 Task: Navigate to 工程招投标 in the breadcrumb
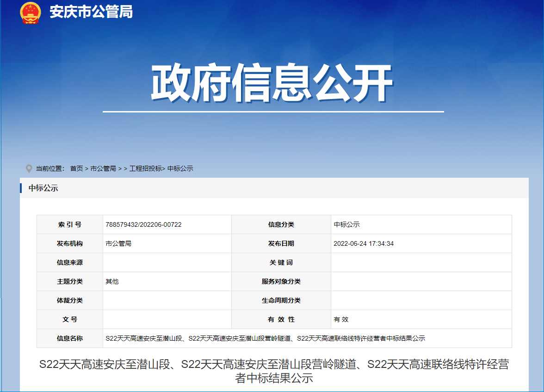pyautogui.click(x=145, y=168)
